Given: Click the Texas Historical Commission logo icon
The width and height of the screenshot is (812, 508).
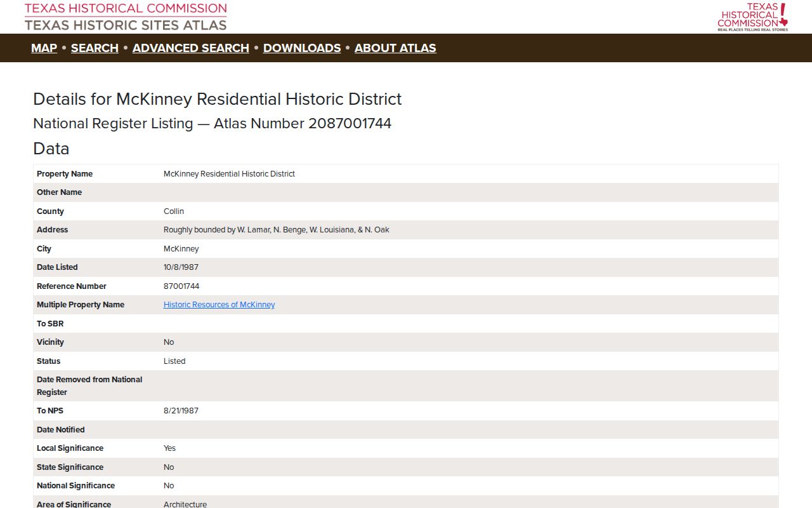Looking at the screenshot, I should 752,17.
